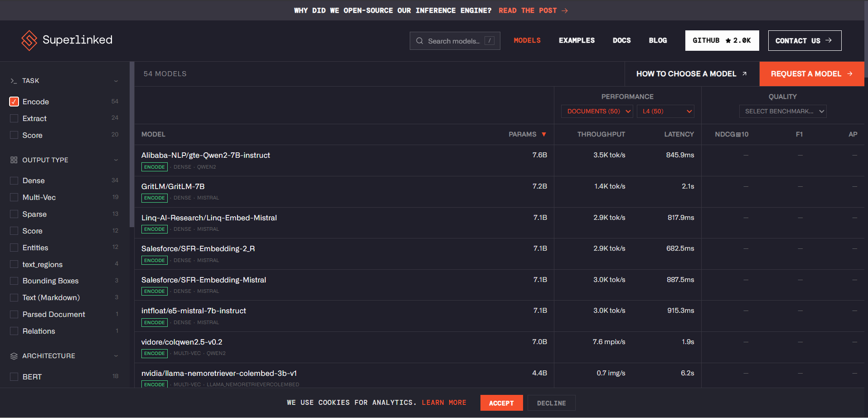This screenshot has width=868, height=418.
Task: Open the L4 (50) hardware dropdown
Action: [x=665, y=112]
